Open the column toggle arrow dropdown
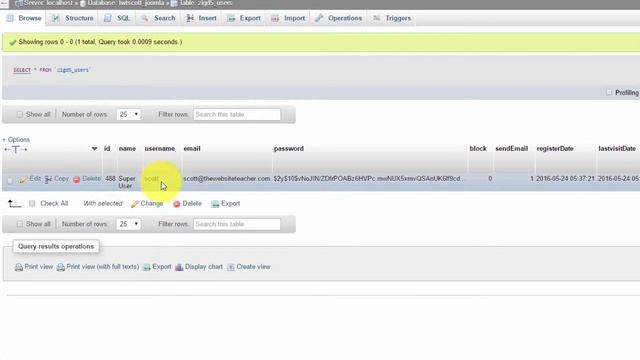 pos(94,149)
